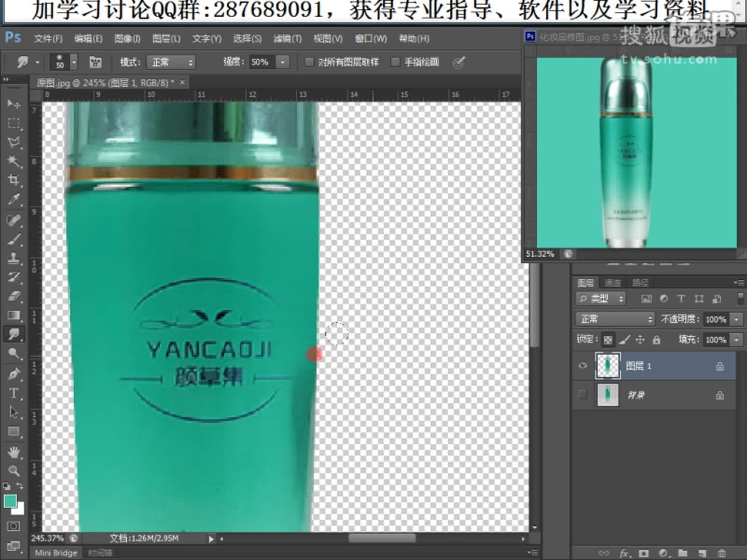Create a new layer group

[683, 553]
